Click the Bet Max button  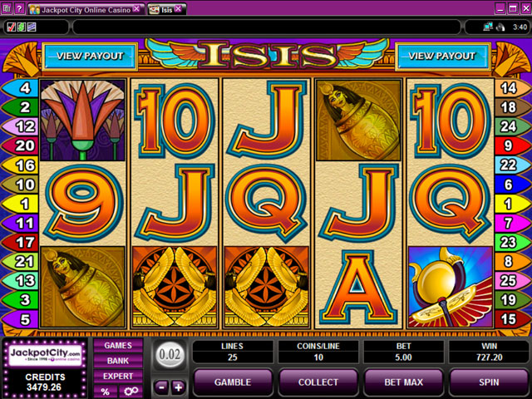tap(403, 382)
